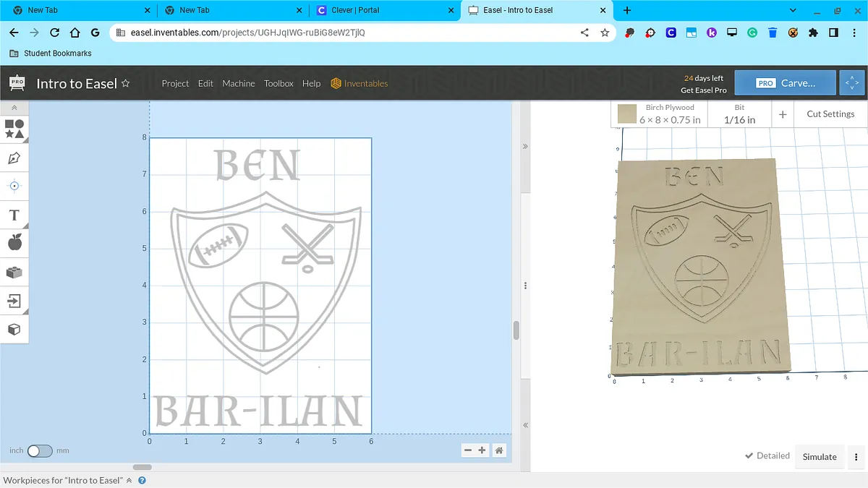
Task: Open the Bit 1/16 in selector
Action: click(x=739, y=114)
